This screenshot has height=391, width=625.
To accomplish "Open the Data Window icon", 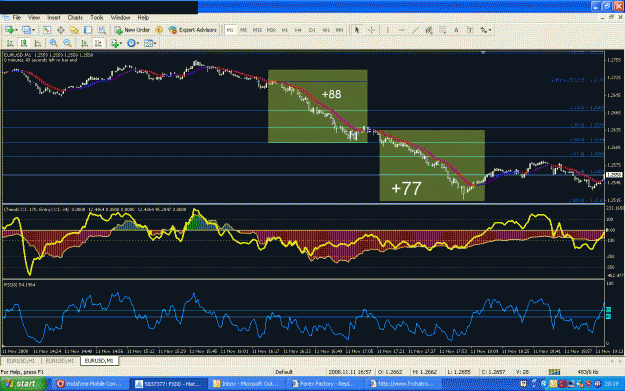I will tap(61, 30).
